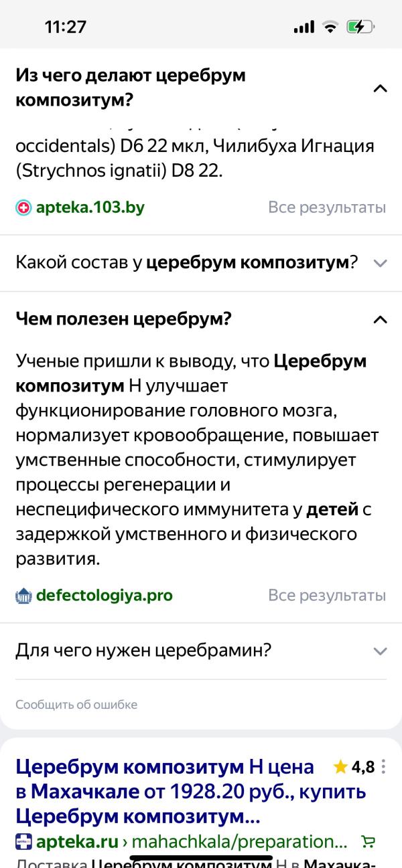The height and width of the screenshot is (868, 402).
Task: Open the apteka.103.by source link
Action: click(90, 207)
